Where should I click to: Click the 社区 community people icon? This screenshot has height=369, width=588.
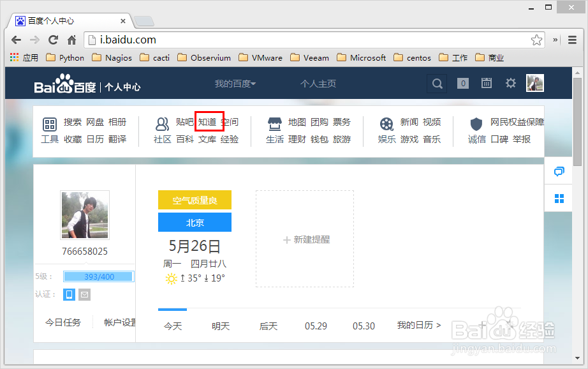click(162, 123)
